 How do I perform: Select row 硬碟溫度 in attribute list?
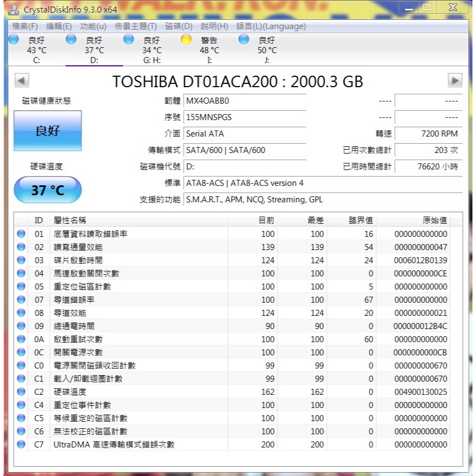pyautogui.click(x=233, y=392)
